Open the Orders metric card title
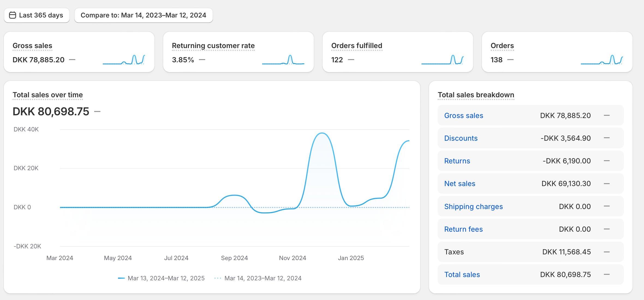 point(502,46)
